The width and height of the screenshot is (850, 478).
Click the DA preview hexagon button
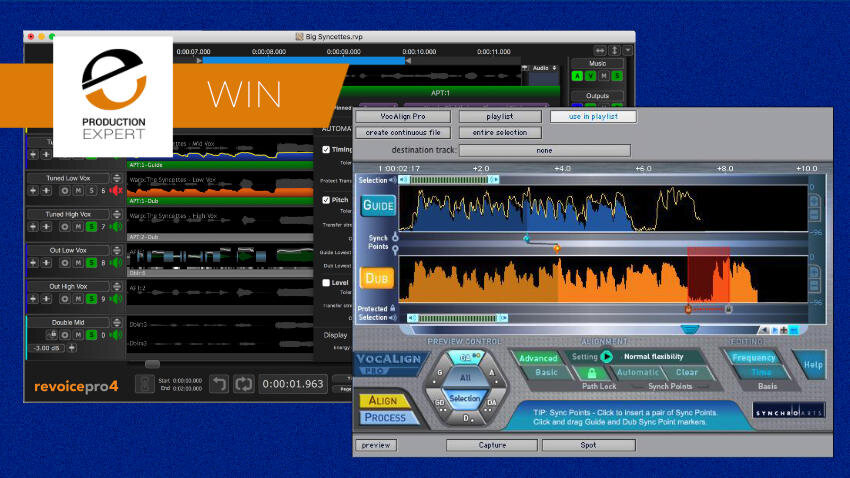tap(492, 403)
